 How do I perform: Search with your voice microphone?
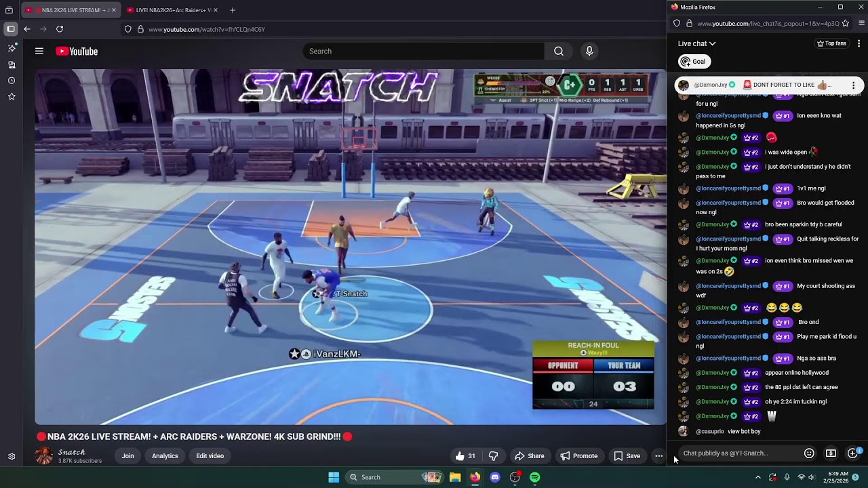coord(589,52)
